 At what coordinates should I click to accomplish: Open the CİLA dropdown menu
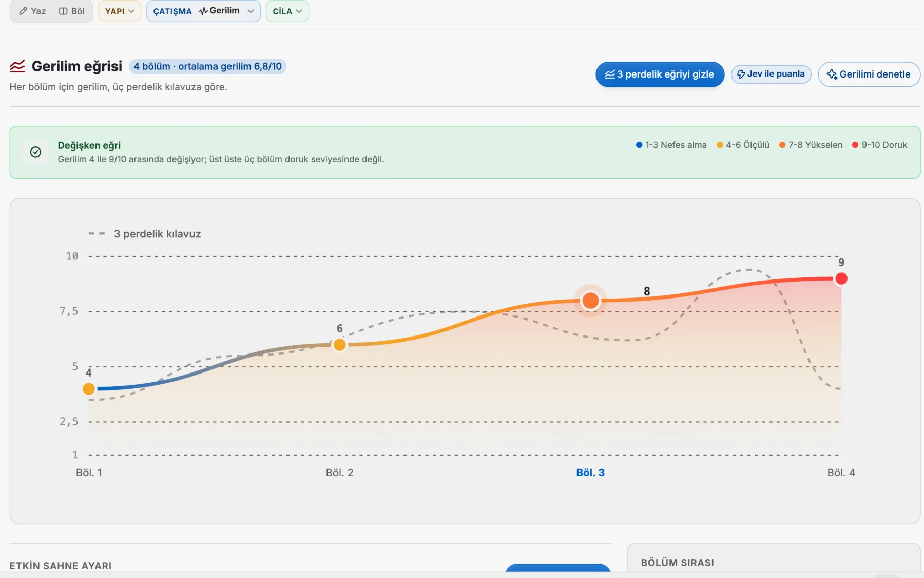(x=287, y=11)
